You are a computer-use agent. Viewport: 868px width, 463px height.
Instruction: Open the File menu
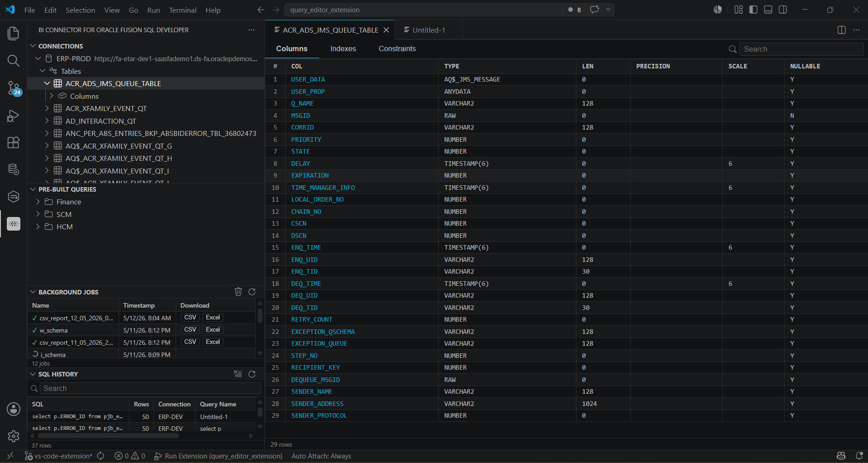click(x=30, y=10)
